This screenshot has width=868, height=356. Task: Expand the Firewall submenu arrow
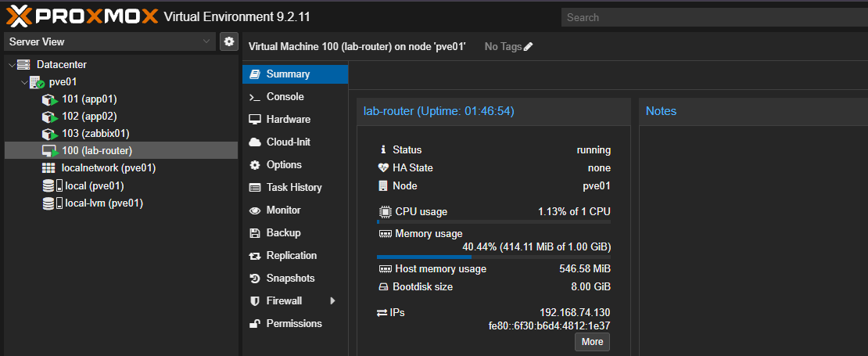click(332, 301)
